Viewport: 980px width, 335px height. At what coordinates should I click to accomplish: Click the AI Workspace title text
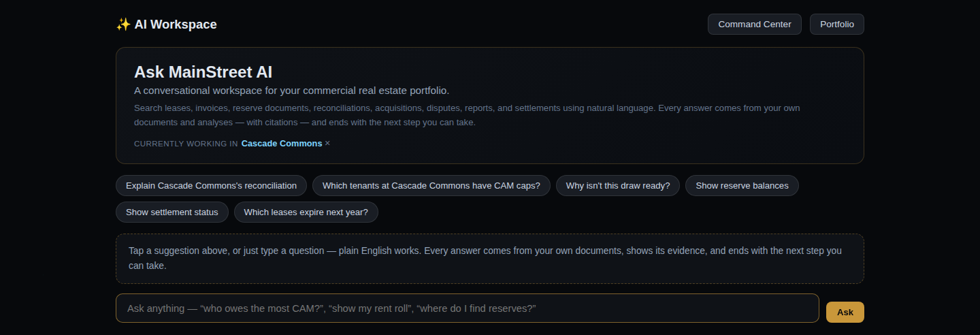click(176, 25)
